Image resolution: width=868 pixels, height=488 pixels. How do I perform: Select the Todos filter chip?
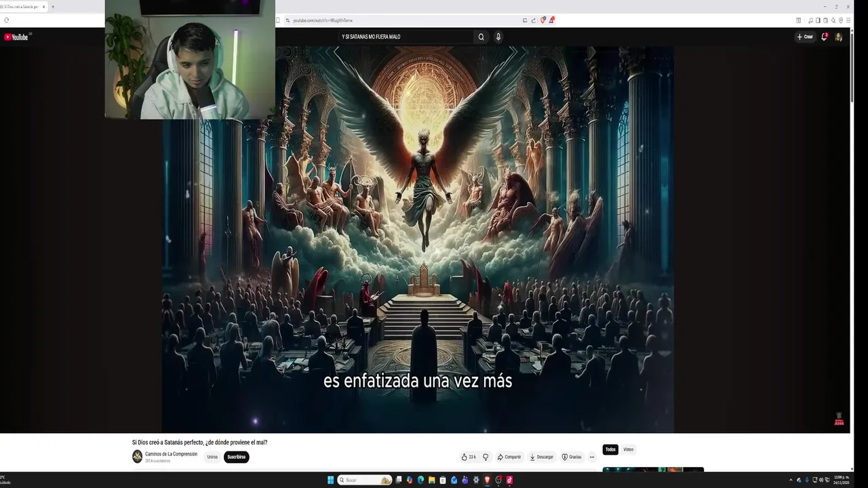(610, 449)
